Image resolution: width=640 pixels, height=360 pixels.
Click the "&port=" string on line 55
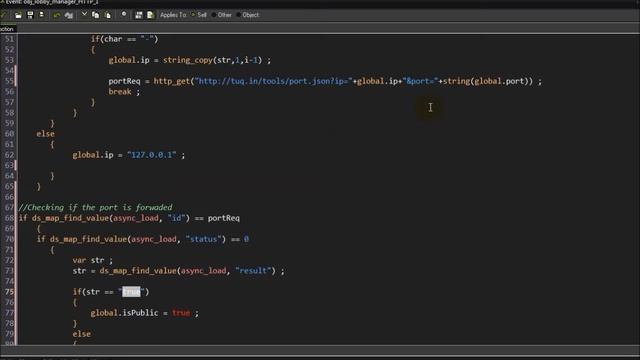click(x=420, y=81)
